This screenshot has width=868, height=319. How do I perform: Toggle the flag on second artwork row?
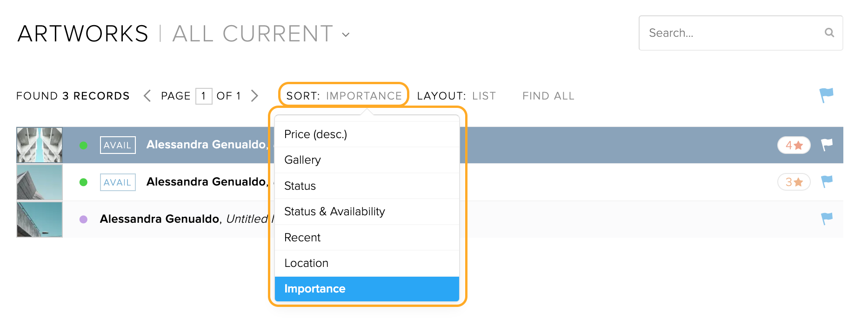(827, 182)
